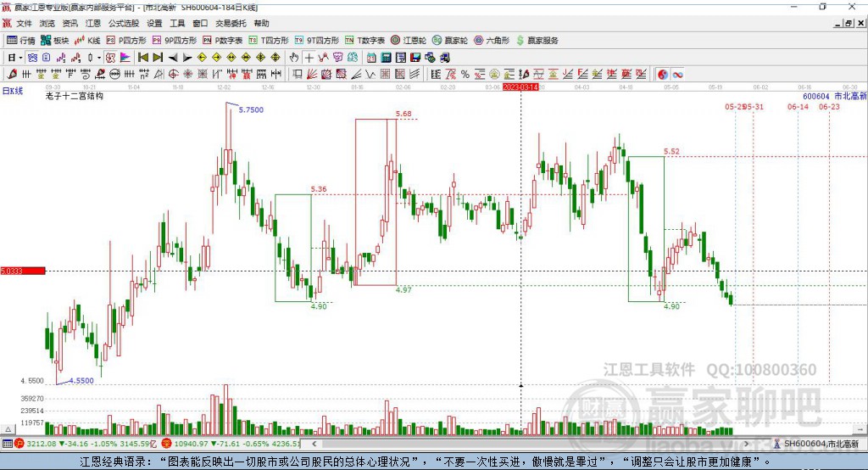Open the 赢家轮 wheel tool
This screenshot has width=868, height=470.
(x=450, y=40)
